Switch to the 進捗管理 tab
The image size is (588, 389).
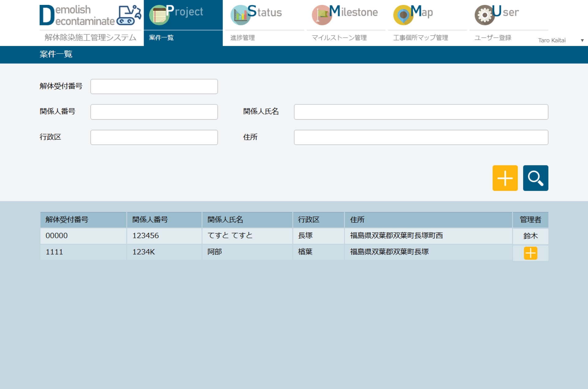pyautogui.click(x=243, y=38)
